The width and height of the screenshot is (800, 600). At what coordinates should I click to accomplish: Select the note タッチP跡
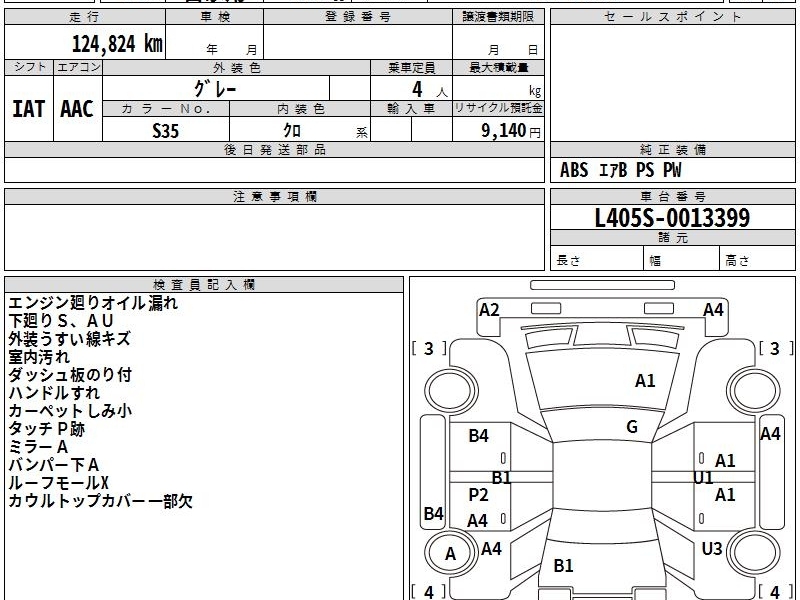pyautogui.click(x=46, y=429)
